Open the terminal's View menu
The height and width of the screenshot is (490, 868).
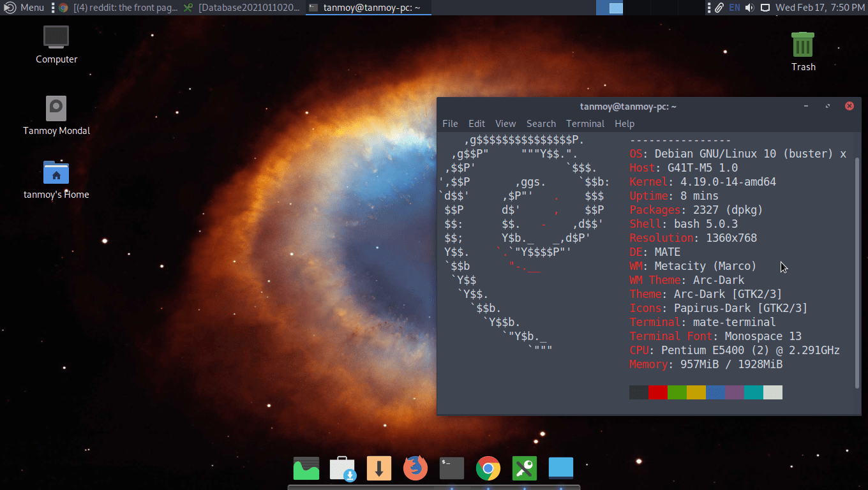click(x=505, y=124)
